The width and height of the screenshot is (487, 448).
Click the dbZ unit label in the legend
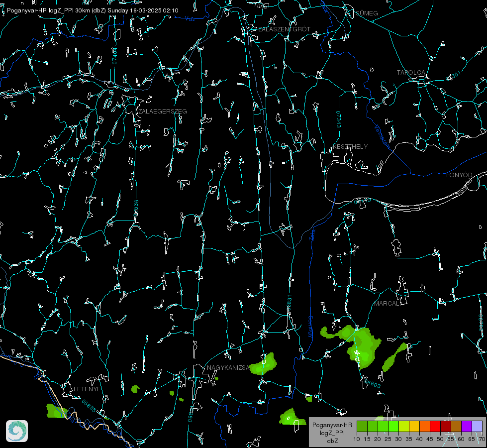(x=332, y=441)
